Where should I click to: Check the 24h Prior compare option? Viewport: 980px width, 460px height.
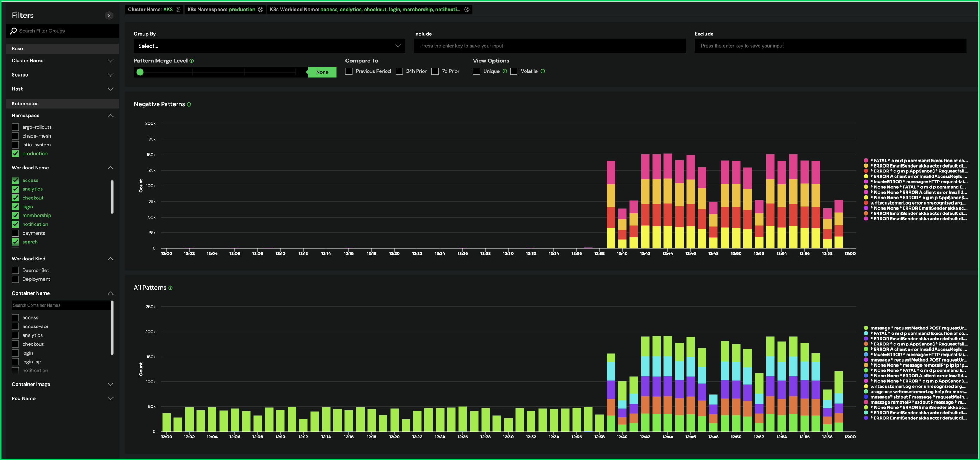coord(399,71)
